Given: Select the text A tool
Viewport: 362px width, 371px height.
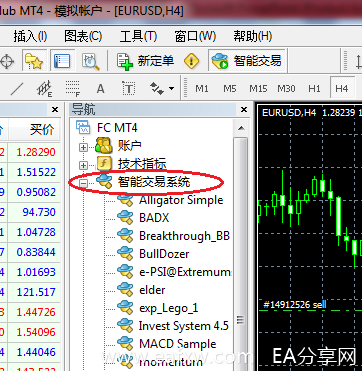Looking at the screenshot, I should point(100,89).
